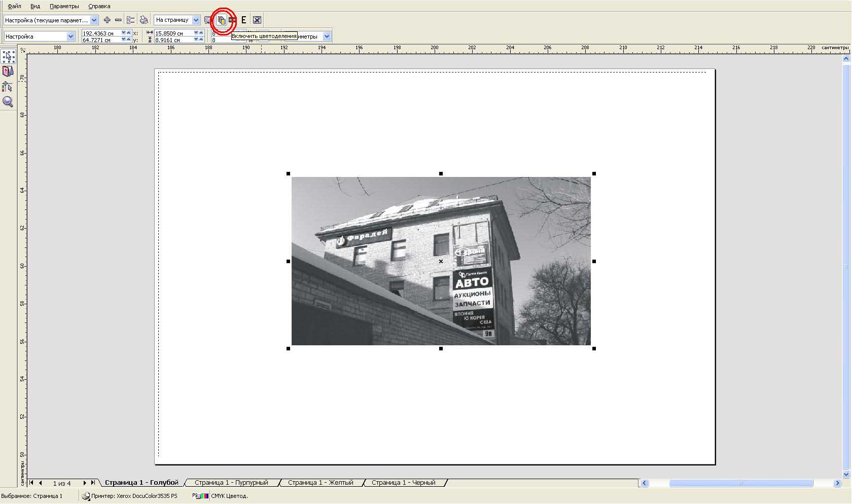Screen dimensions: 852x504
Task: Switch to 'Страница 1 - Голубой' tab
Action: [141, 483]
